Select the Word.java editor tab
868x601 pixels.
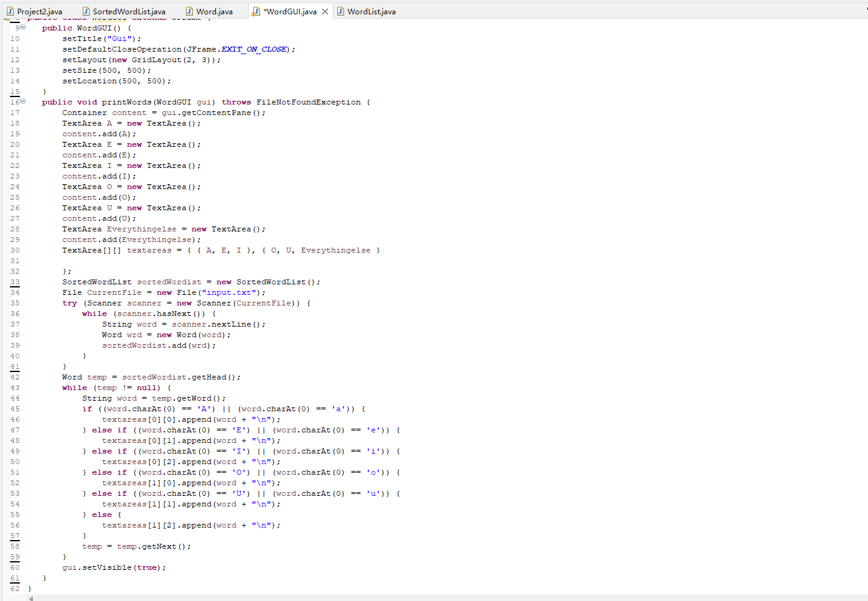pyautogui.click(x=209, y=11)
